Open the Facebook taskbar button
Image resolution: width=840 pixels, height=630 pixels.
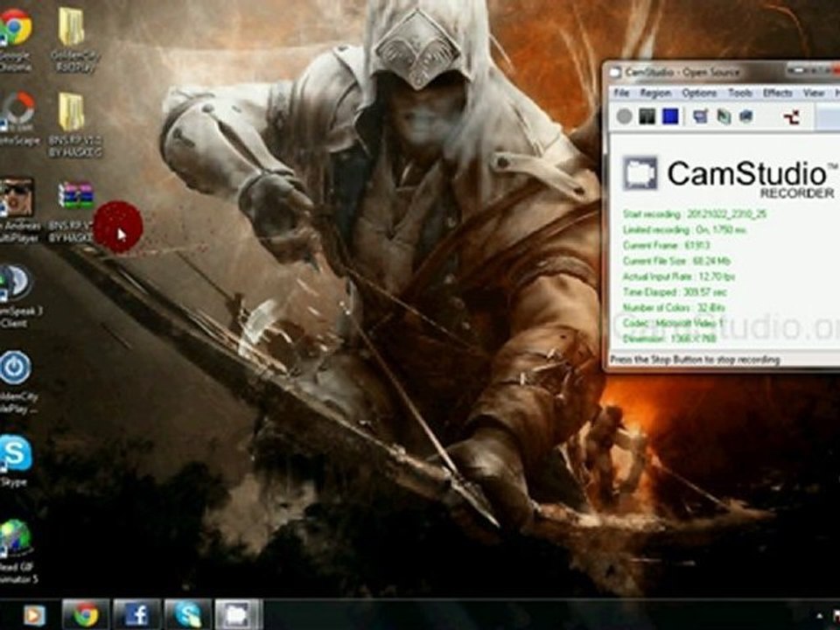tap(136, 614)
